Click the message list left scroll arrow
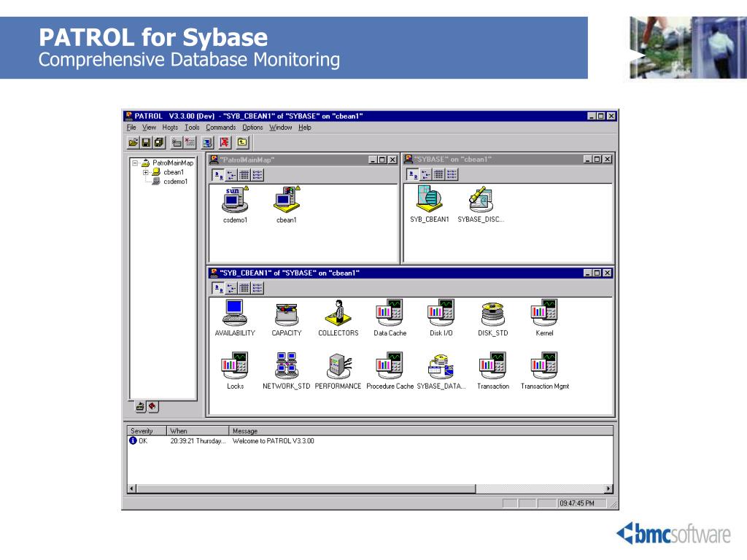Viewport: 747px width, 560px height. (133, 489)
